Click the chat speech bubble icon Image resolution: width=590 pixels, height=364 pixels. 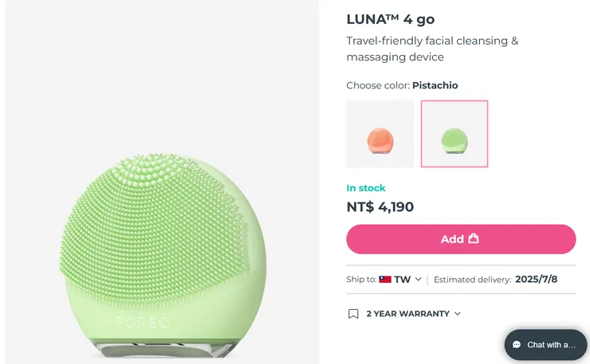pyautogui.click(x=517, y=345)
